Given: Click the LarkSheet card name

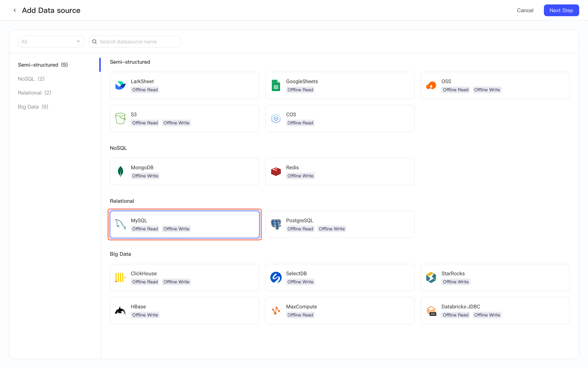Looking at the screenshot, I should pyautogui.click(x=142, y=81).
